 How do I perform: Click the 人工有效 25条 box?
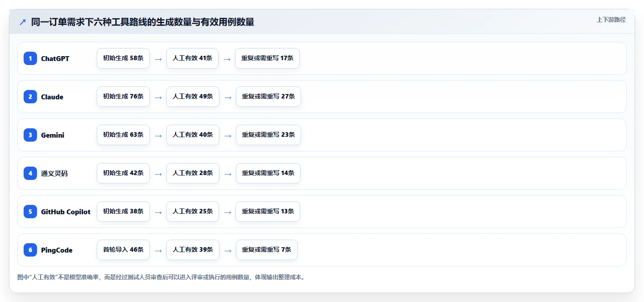(x=193, y=212)
